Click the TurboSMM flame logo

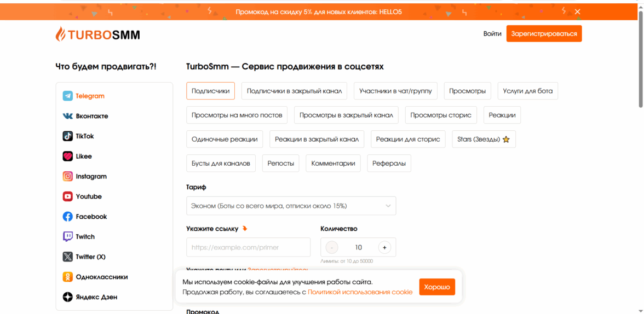click(60, 34)
